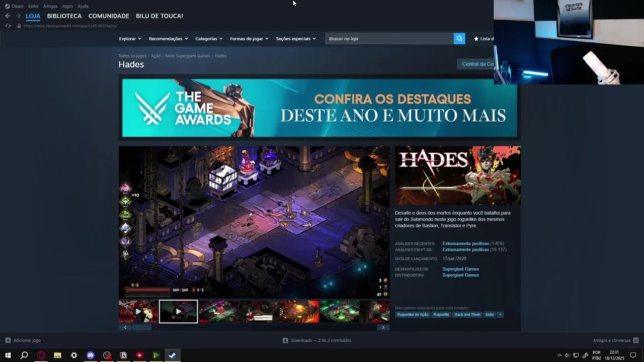Click the Buscar na loja search field
The width and height of the screenshot is (644, 362).
389,39
